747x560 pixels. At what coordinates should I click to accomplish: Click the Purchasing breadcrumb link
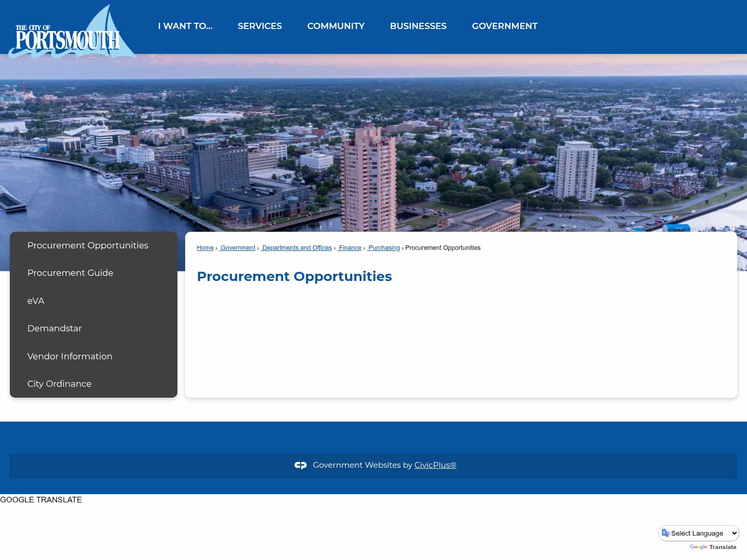click(383, 248)
